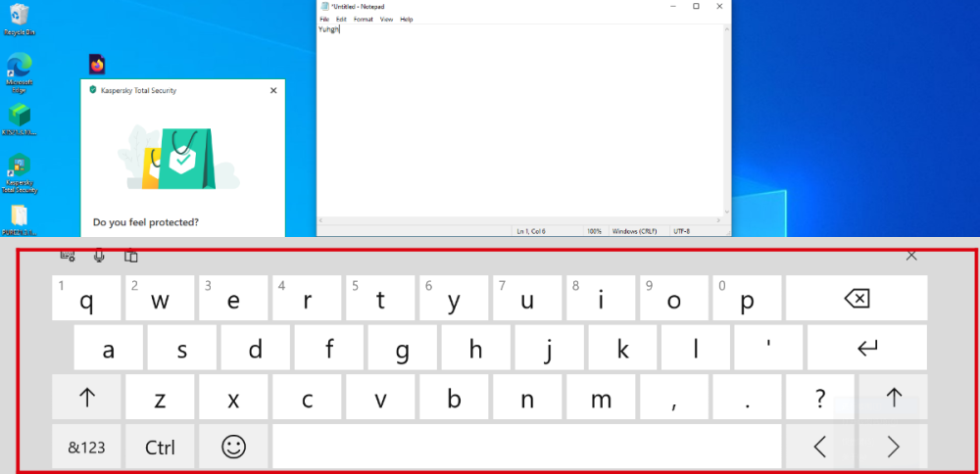The height and width of the screenshot is (474, 980).
Task: Tap the h key
Action: (x=475, y=348)
